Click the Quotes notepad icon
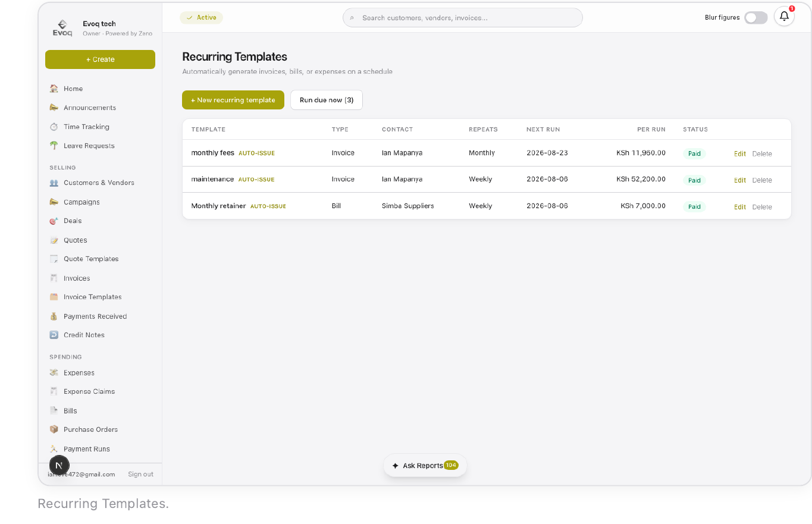 coord(54,240)
